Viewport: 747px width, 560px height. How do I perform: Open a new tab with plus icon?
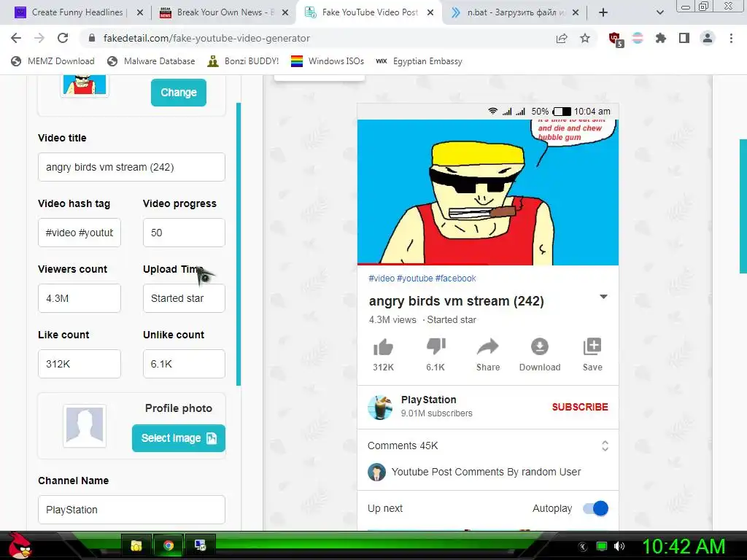(603, 12)
